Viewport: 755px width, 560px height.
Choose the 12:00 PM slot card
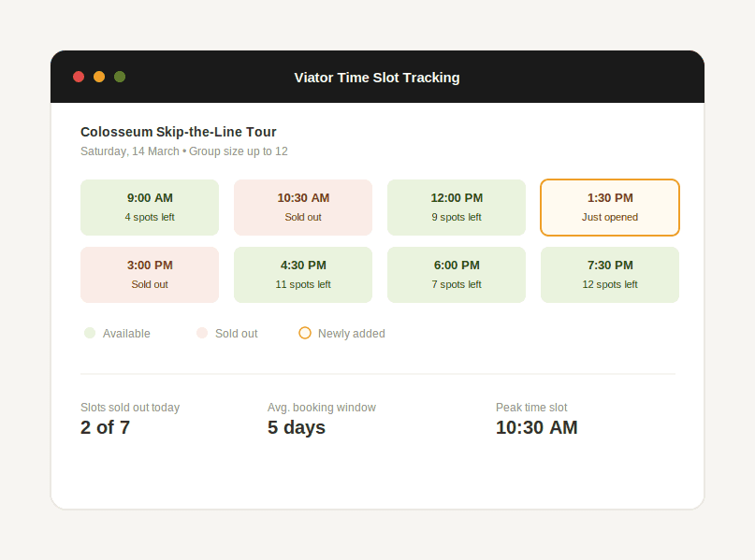457,208
